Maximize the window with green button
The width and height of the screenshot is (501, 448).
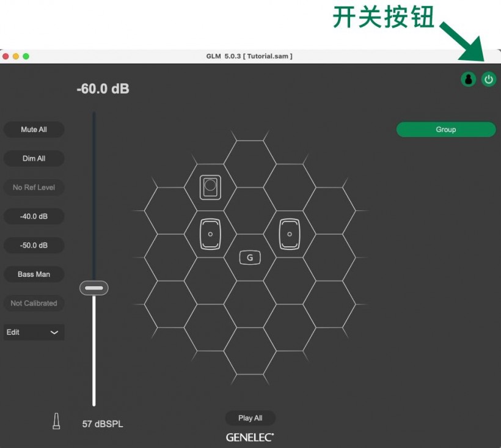click(x=26, y=56)
